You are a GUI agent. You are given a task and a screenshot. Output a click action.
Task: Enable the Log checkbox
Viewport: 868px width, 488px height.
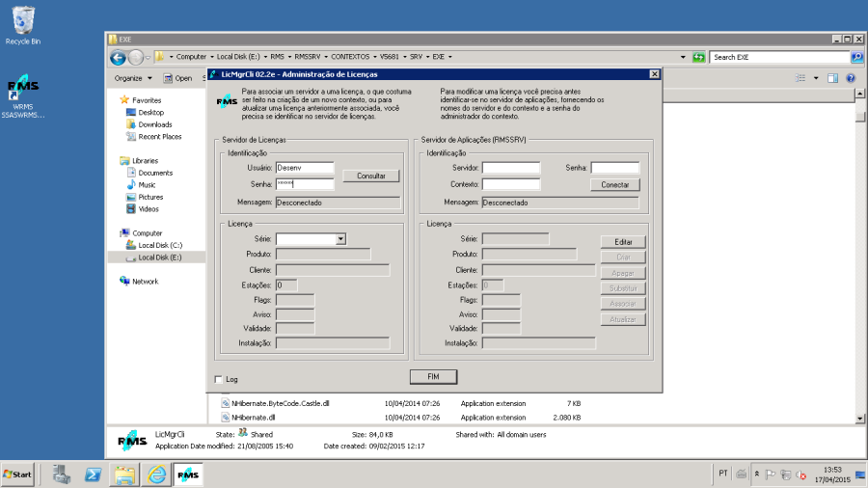(218, 379)
